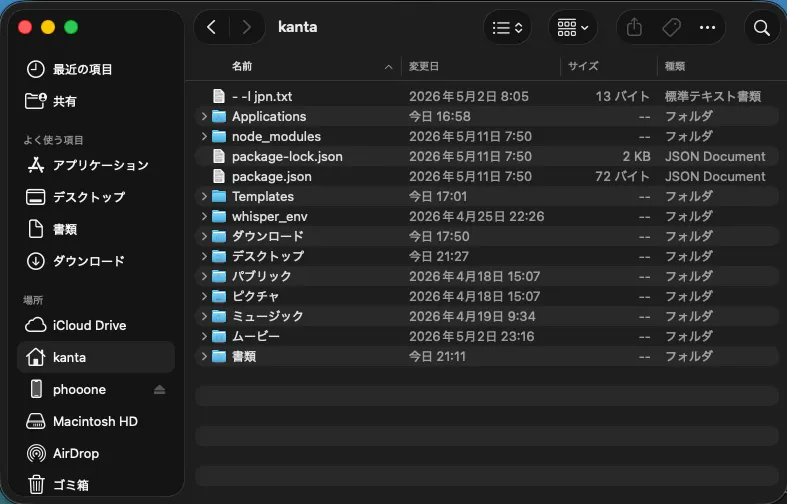Select the package.json file name
The width and height of the screenshot is (787, 504).
click(272, 177)
